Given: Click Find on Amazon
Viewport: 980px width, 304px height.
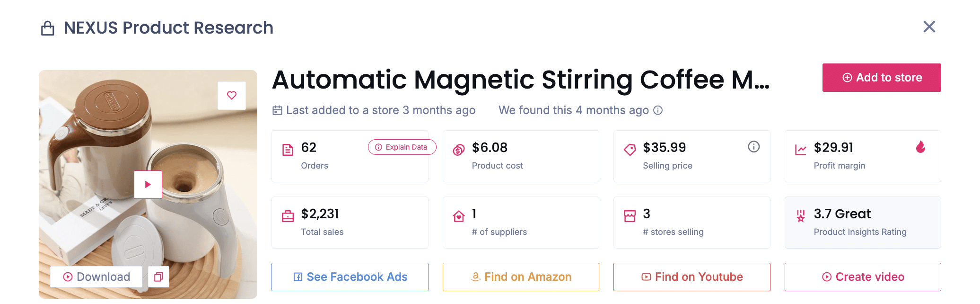Looking at the screenshot, I should (520, 277).
